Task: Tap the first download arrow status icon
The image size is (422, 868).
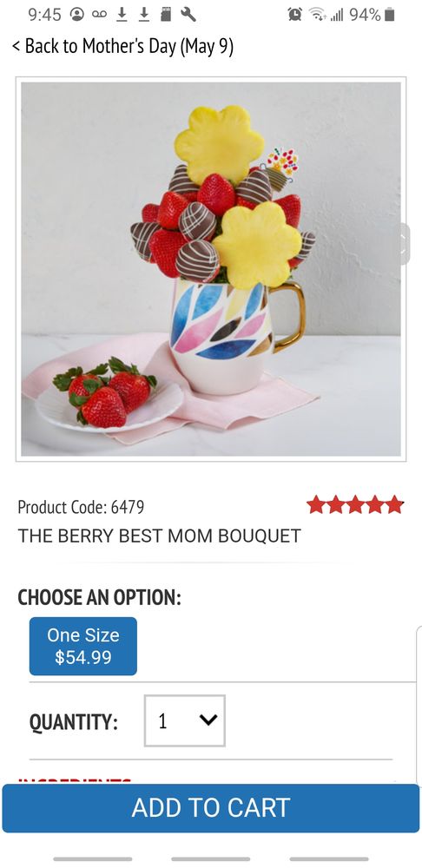Action: click(122, 15)
